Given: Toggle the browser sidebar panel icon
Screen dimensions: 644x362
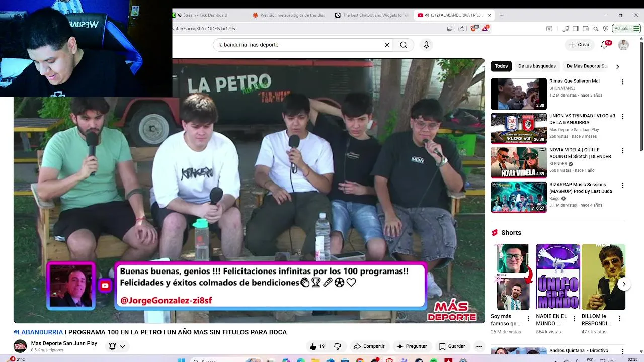Looking at the screenshot, I should point(576,29).
